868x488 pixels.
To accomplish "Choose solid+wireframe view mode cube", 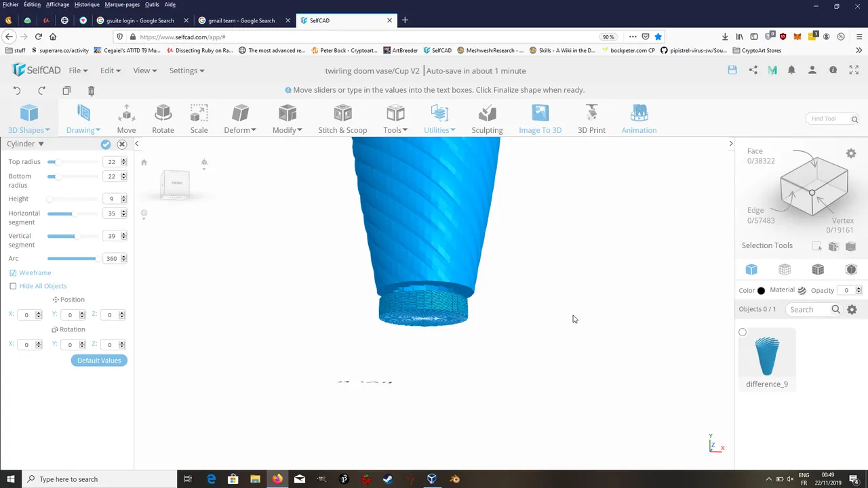I will tap(818, 270).
